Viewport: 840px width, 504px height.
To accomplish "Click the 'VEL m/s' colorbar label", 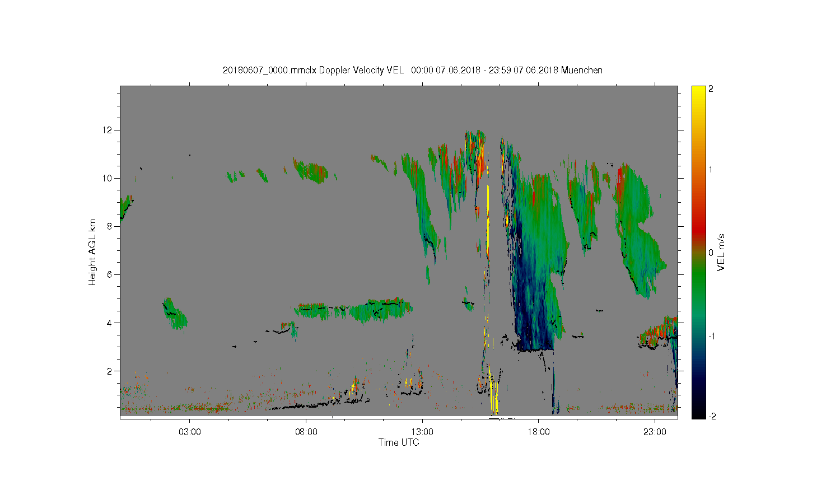I will point(721,252).
